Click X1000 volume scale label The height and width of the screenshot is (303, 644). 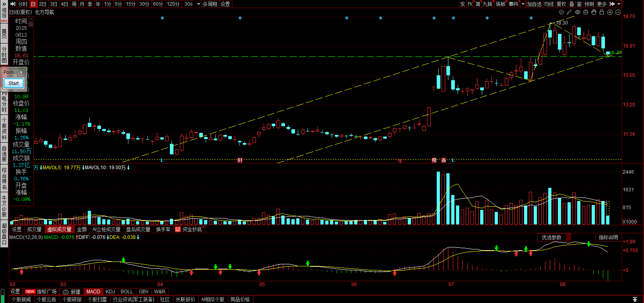click(630, 222)
